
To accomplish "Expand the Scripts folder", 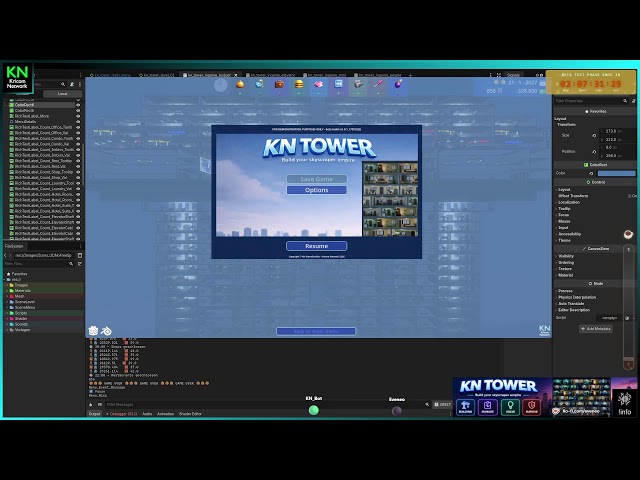I will click(x=7, y=313).
